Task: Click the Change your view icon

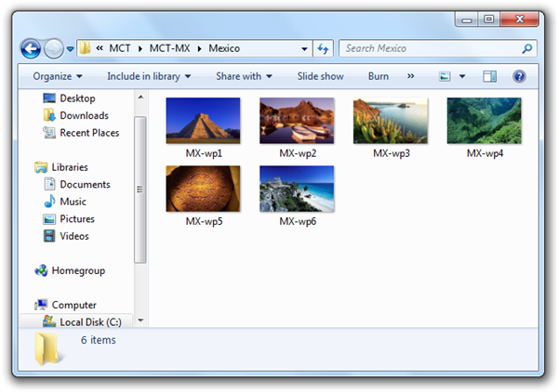Action: (x=445, y=76)
